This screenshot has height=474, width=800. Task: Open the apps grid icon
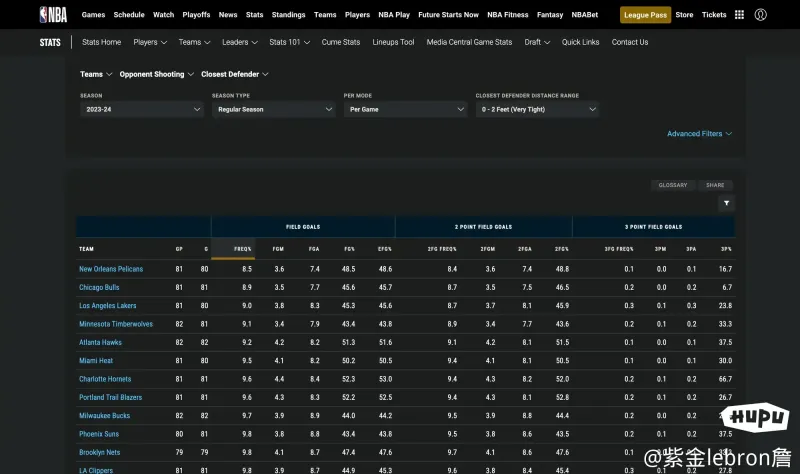(x=739, y=15)
